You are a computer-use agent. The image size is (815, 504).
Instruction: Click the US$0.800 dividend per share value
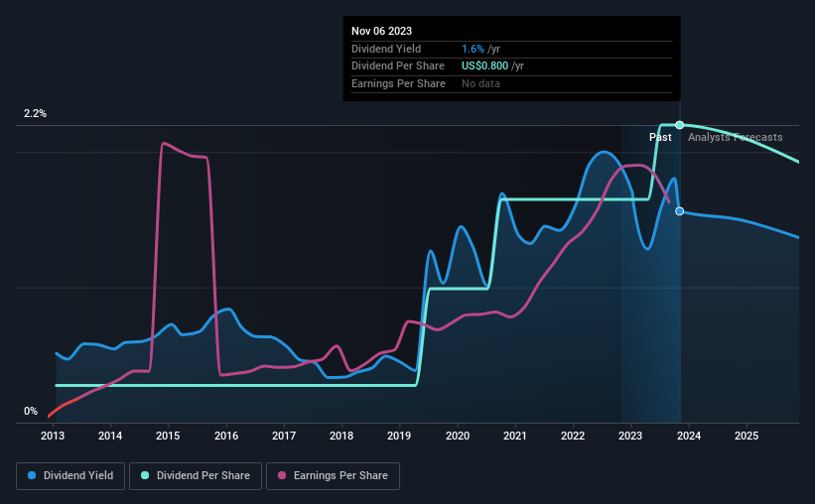pos(485,66)
